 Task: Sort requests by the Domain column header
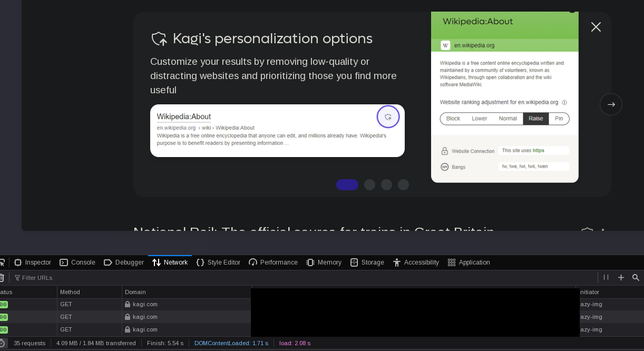tap(135, 292)
